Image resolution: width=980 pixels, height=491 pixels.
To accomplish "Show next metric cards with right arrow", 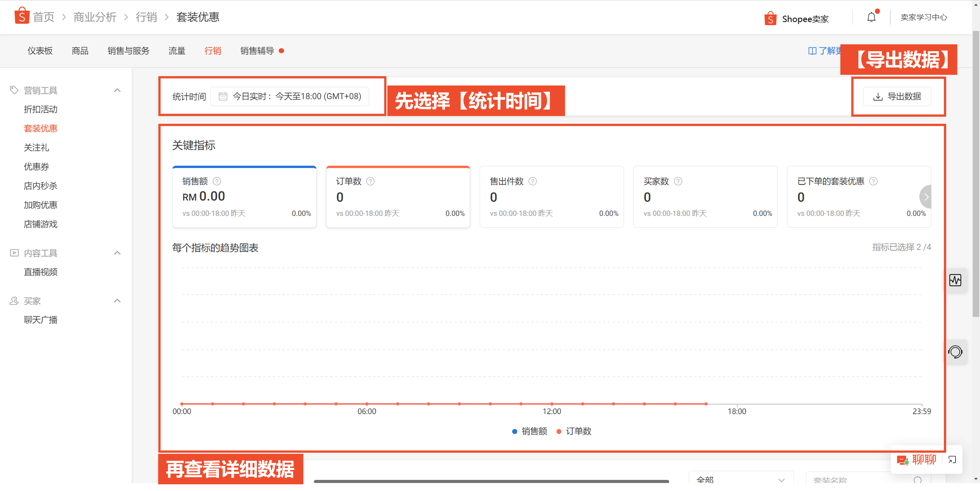I will point(926,197).
